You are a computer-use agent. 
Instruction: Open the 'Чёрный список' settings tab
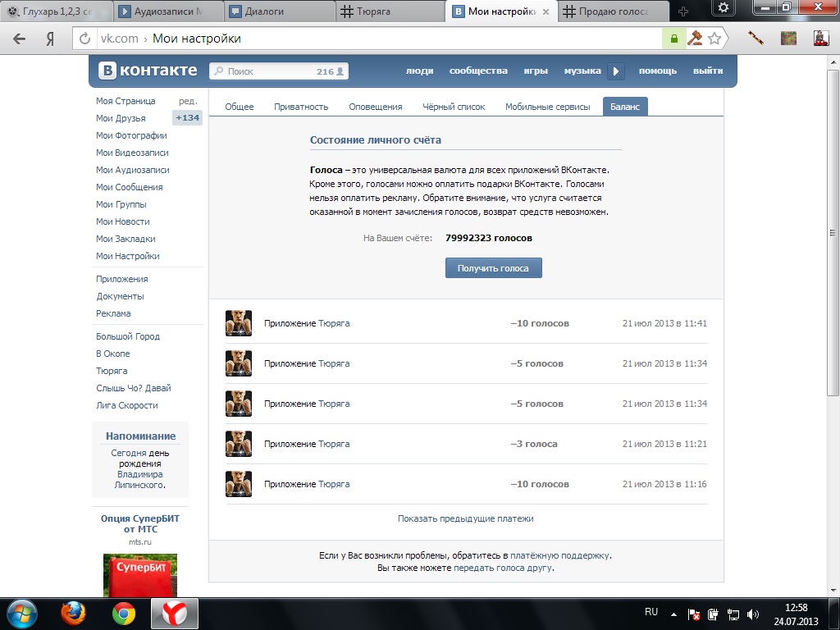pyautogui.click(x=454, y=107)
